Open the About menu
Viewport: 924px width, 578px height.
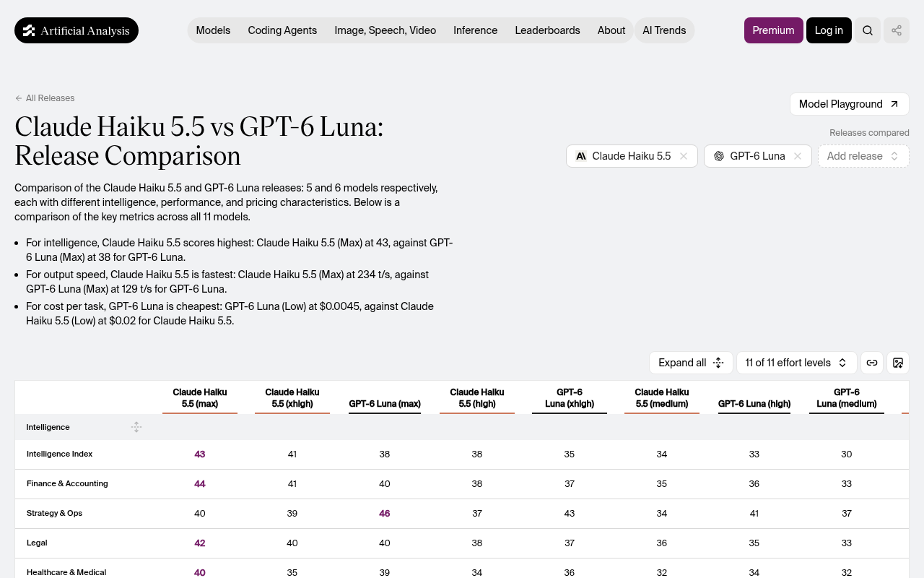pos(611,30)
